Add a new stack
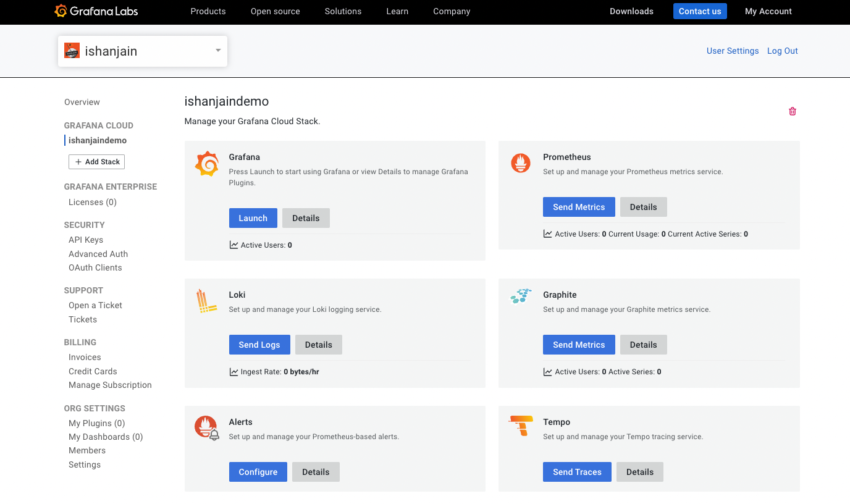Viewport: 850px width, 504px height. coord(97,162)
